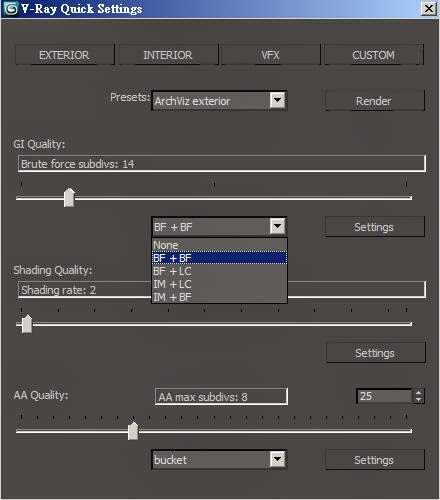Select the INTERIOR preset category button

pos(168,55)
